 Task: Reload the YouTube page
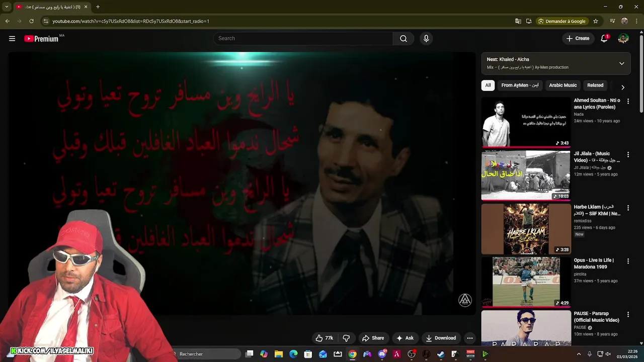click(x=31, y=21)
